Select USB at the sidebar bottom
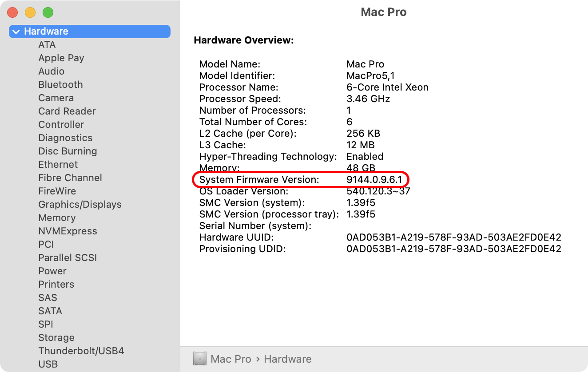This screenshot has width=588, height=372. pos(48,364)
